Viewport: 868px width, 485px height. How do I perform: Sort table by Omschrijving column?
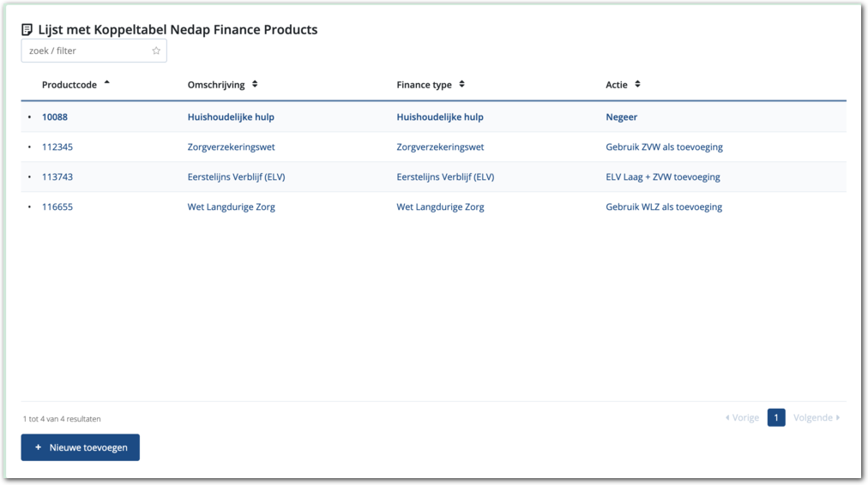(x=255, y=85)
